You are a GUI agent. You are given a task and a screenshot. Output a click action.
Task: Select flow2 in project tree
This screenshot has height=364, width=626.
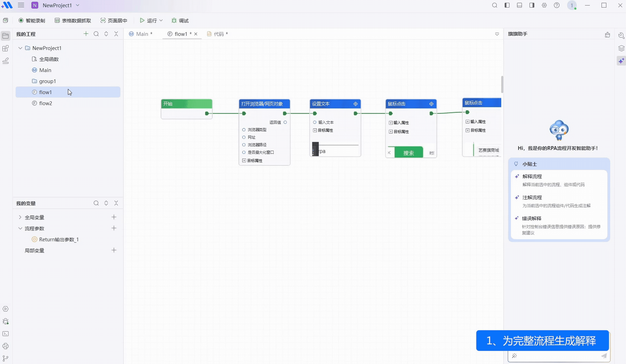(x=46, y=103)
